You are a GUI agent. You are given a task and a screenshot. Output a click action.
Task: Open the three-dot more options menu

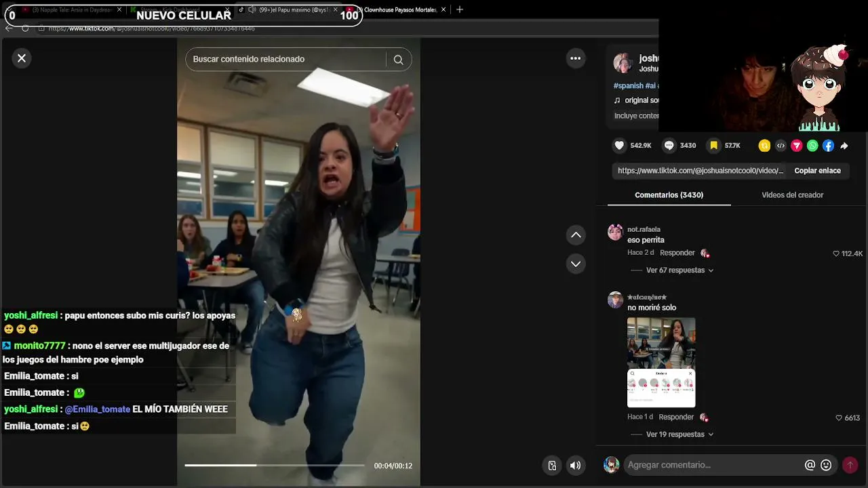(576, 58)
